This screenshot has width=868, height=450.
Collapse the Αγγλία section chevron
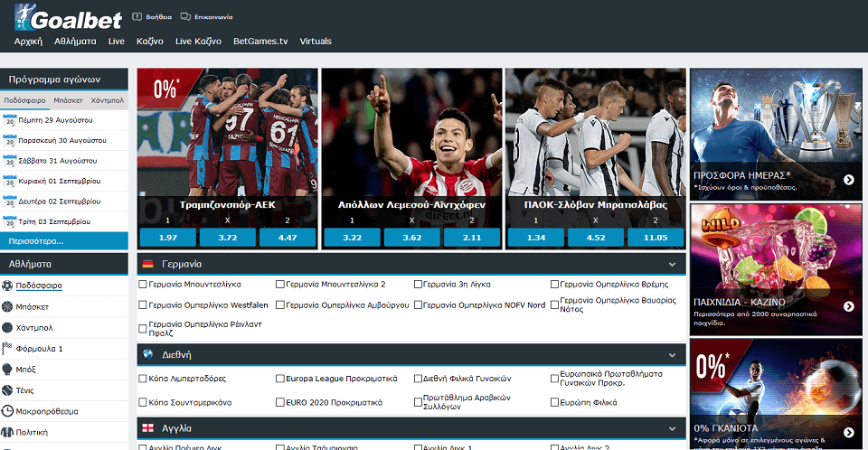672,429
